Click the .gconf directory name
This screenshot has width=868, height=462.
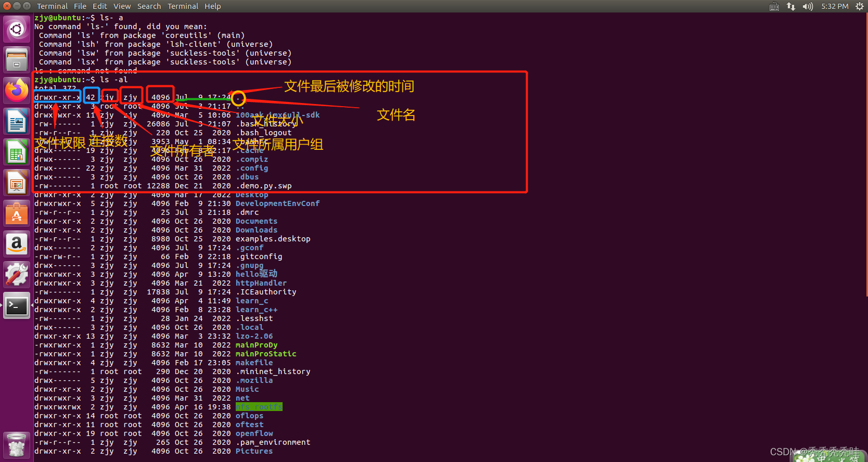[249, 248]
